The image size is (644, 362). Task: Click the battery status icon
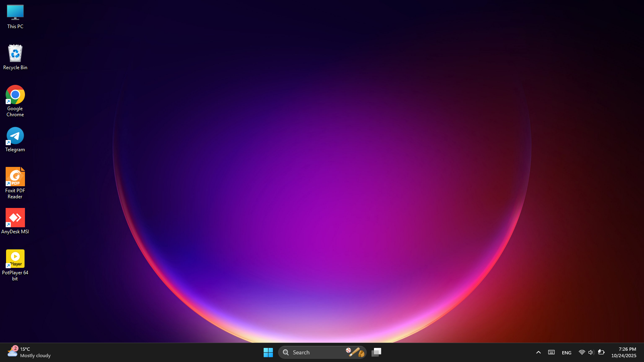(x=601, y=352)
